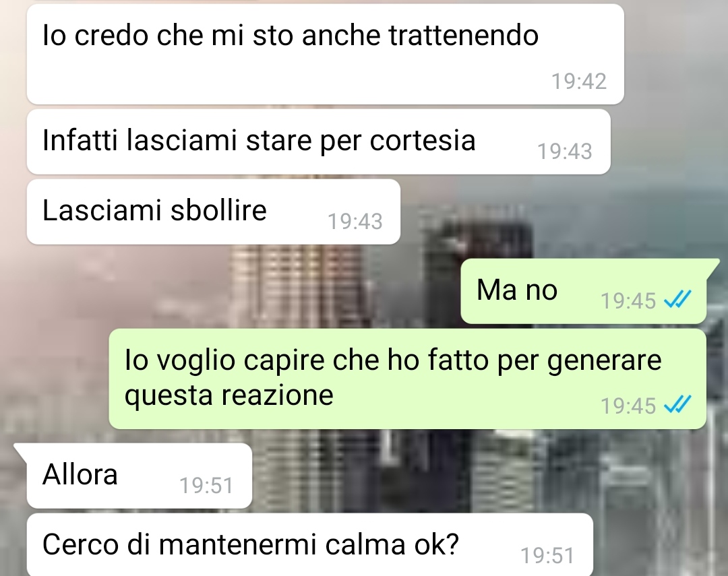Tap the "Allora" message bubble
The height and width of the screenshot is (576, 728).
coord(140,476)
